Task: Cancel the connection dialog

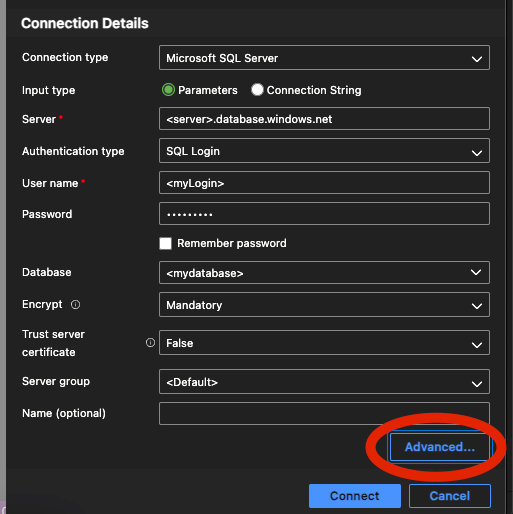Action: tap(450, 496)
